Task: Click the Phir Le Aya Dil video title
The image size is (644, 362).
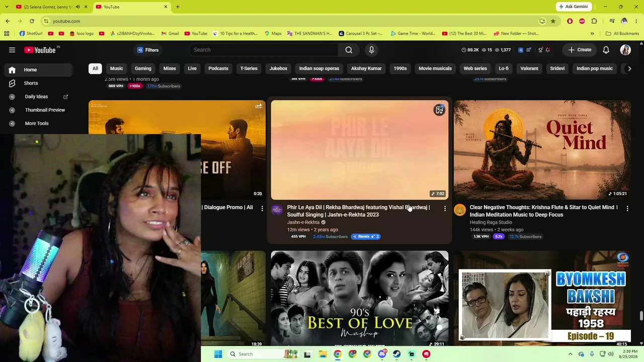Action: pos(358,211)
